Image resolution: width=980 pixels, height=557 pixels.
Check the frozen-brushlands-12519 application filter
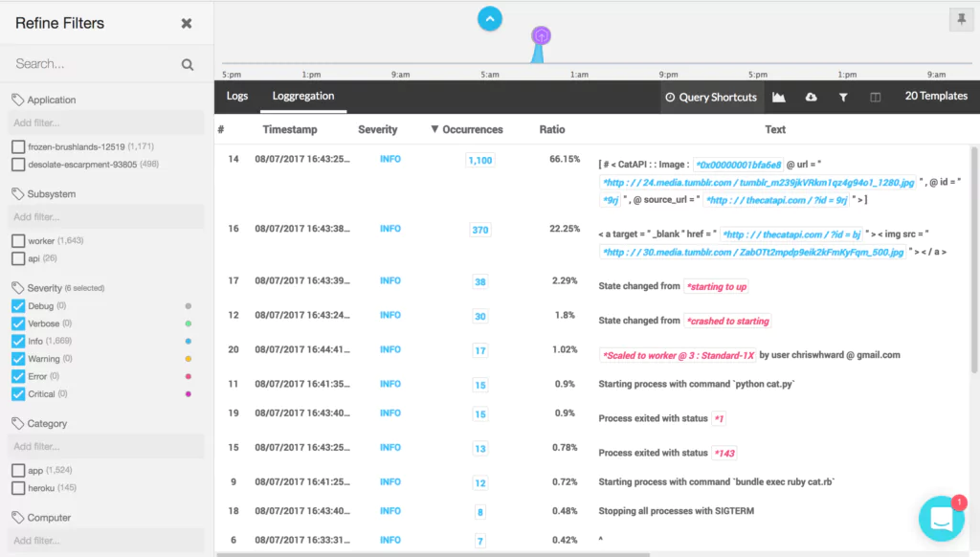pyautogui.click(x=18, y=147)
